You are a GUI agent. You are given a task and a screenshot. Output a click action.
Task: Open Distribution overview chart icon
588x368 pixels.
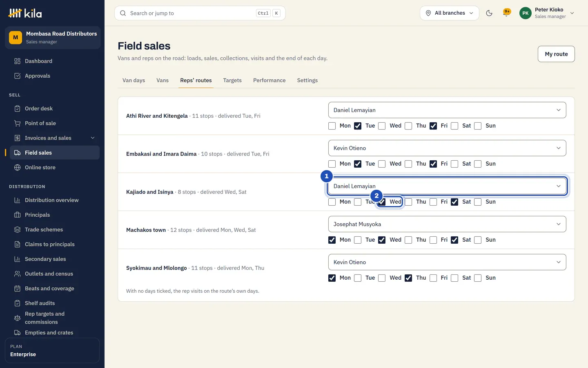pyautogui.click(x=17, y=200)
